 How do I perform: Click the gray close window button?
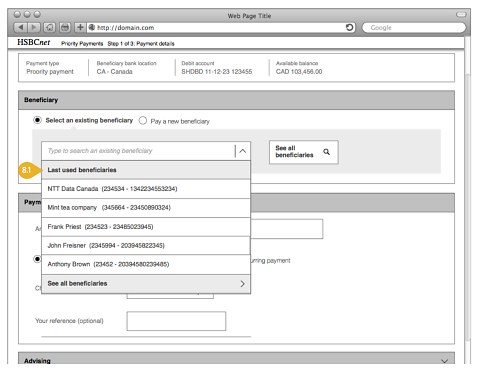(x=17, y=14)
